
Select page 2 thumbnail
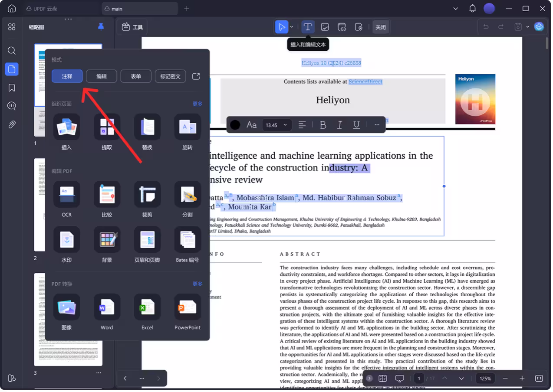coord(39,205)
